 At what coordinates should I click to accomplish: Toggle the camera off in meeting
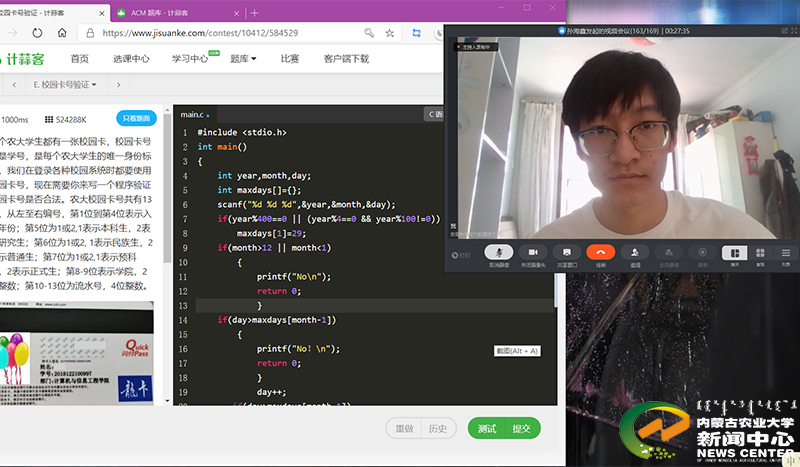[x=533, y=253]
